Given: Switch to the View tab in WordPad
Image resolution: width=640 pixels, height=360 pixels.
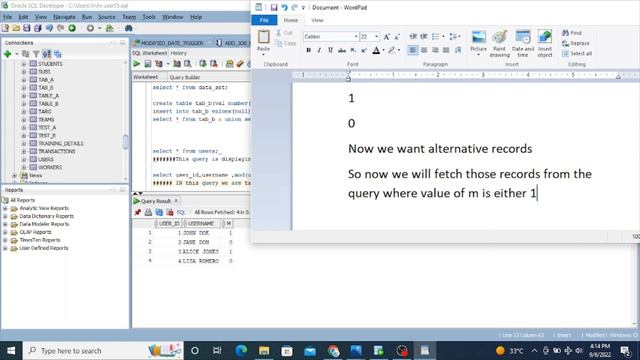Looking at the screenshot, I should tap(317, 20).
